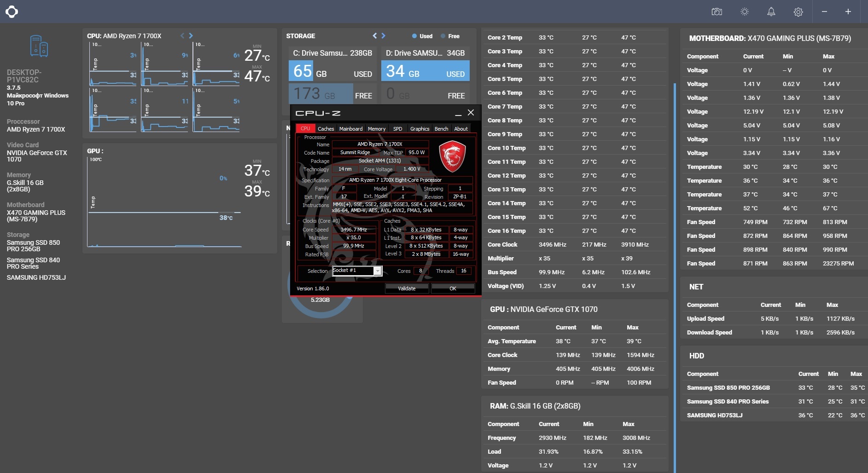Click the GPU 'Fan Speed' row label
868x473 pixels.
501,383
